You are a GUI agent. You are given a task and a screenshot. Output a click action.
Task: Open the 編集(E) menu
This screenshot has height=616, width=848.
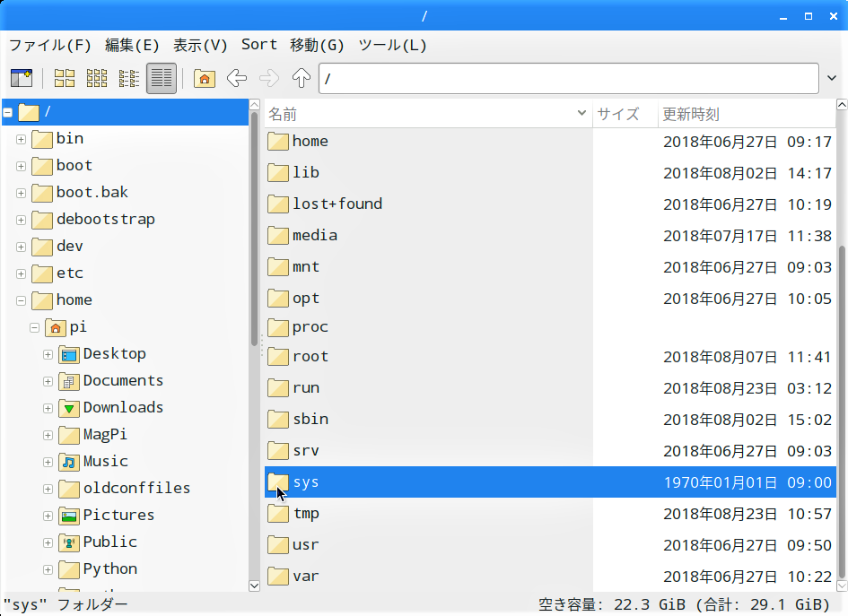(132, 45)
